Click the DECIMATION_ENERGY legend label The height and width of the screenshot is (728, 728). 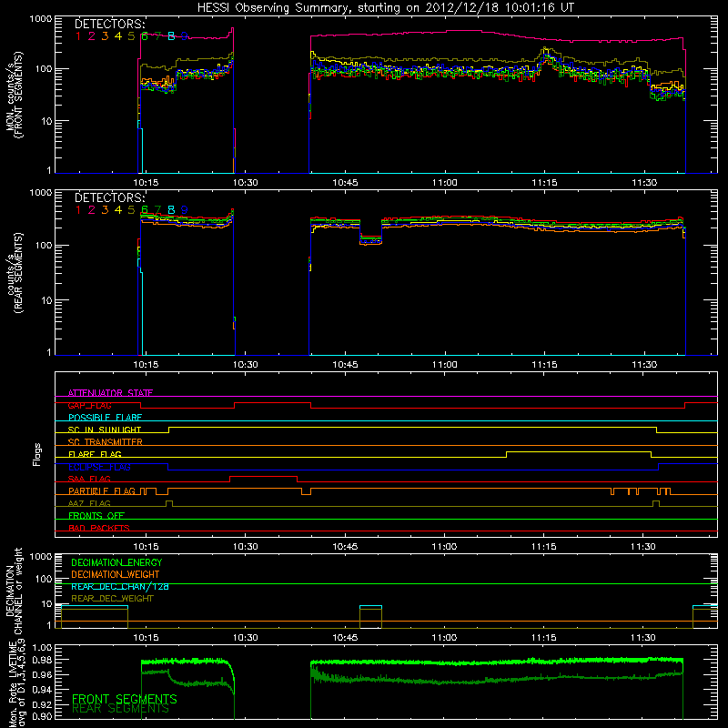[116, 562]
